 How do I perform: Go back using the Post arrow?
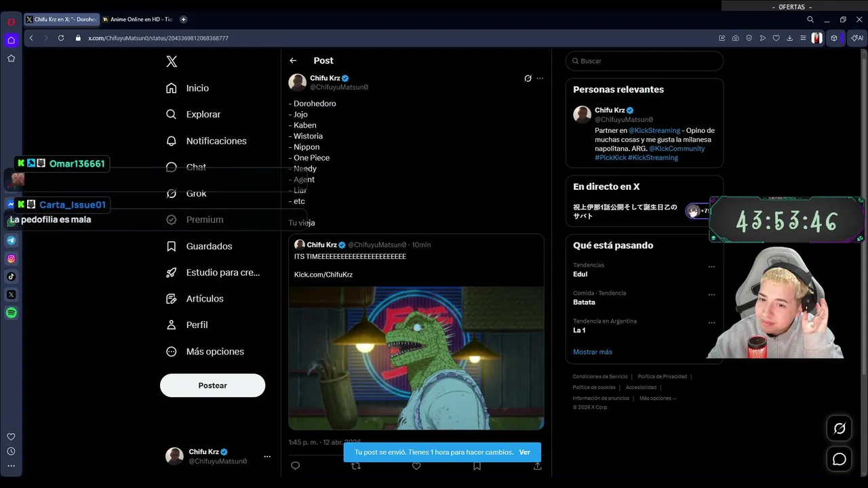[x=293, y=60]
